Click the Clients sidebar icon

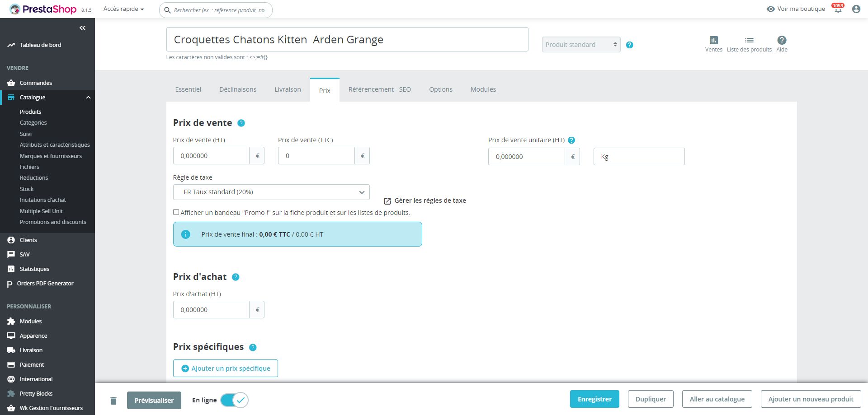11,240
